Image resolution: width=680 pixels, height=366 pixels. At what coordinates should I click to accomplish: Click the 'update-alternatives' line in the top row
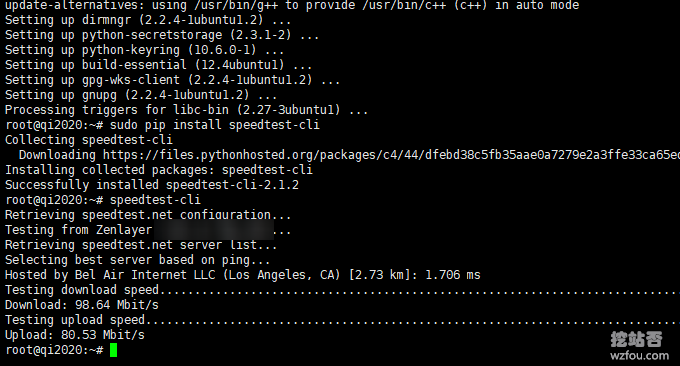click(292, 6)
